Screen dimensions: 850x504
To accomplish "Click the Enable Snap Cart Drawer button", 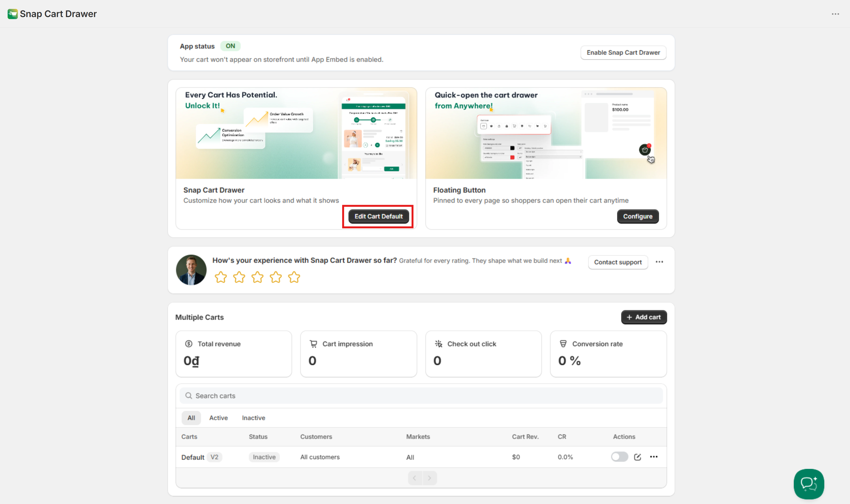I will [x=623, y=53].
